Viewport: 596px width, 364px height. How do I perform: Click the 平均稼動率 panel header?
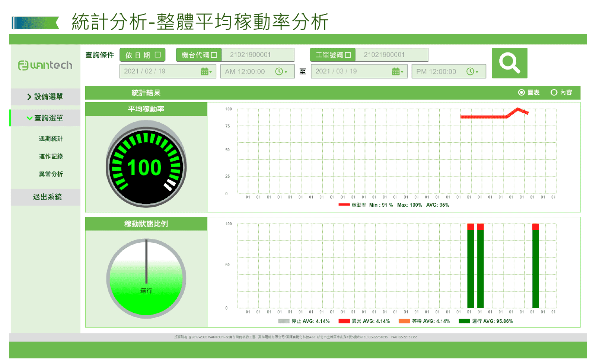[x=146, y=109]
